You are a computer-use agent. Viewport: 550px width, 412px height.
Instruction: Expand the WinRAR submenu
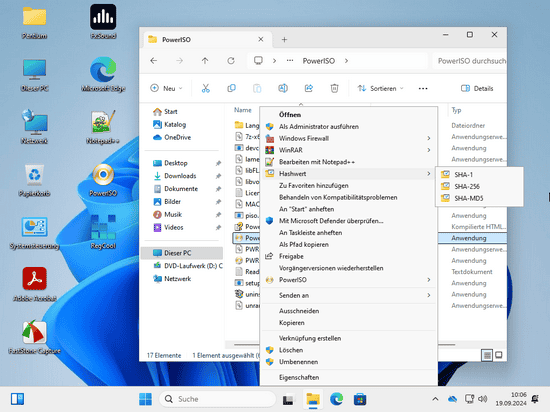[x=350, y=150]
